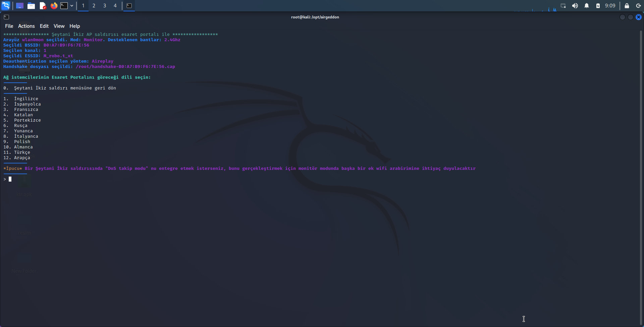This screenshot has width=644, height=327.
Task: Click the handshake file path text
Action: tap(125, 67)
